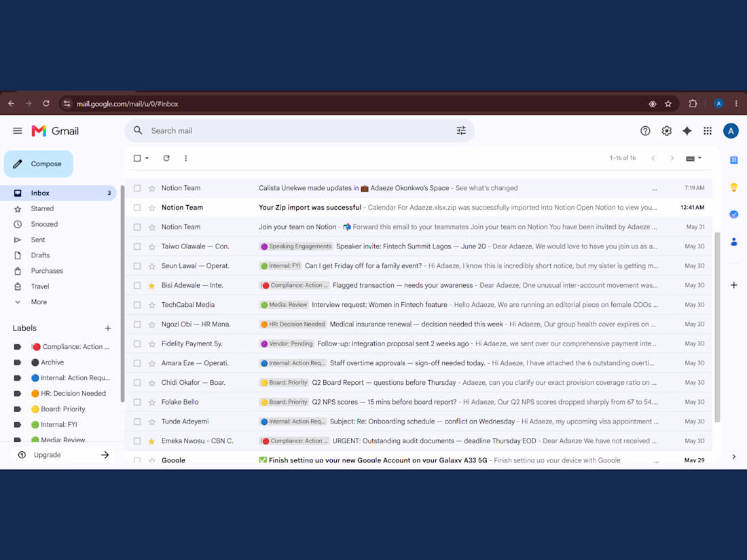Image resolution: width=747 pixels, height=560 pixels.
Task: Open the Gemini sparkle icon
Action: click(687, 131)
